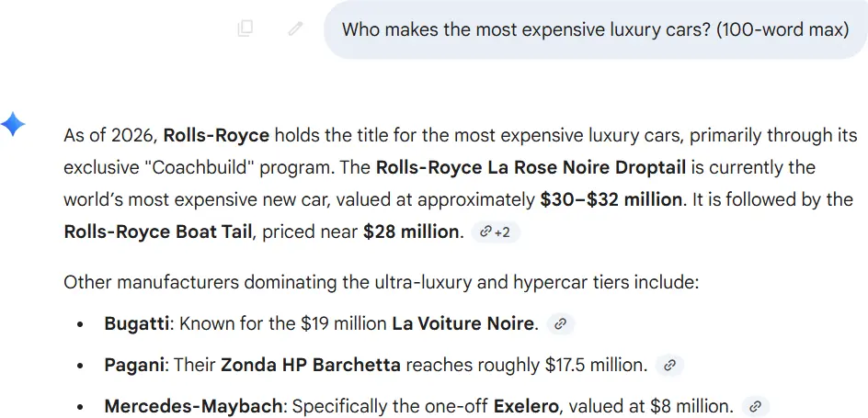Open the source link icon after Exelero's $8 million

tap(755, 406)
